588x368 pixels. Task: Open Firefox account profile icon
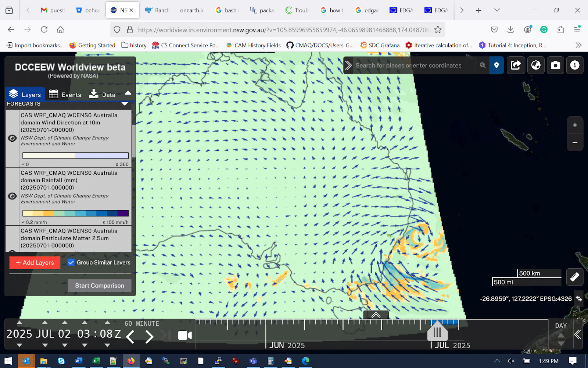(x=528, y=29)
